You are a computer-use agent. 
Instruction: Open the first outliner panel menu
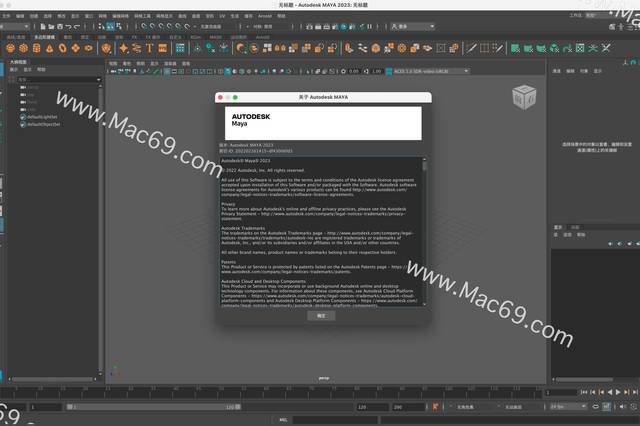point(14,70)
